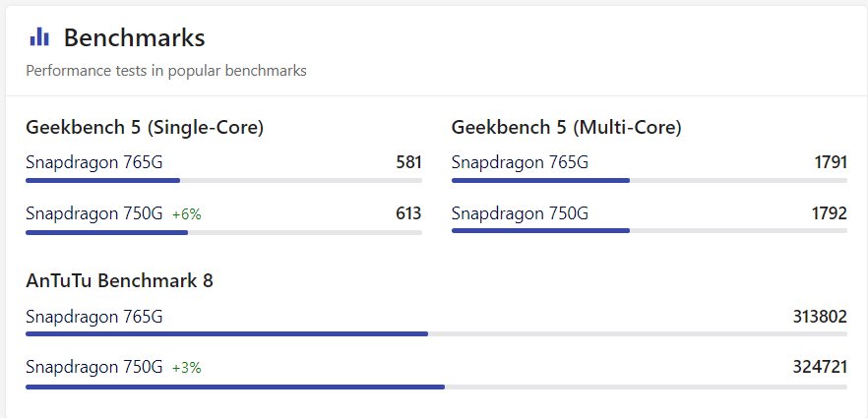Click the Geekbench 5 (Multi-Core) heading

click(566, 128)
